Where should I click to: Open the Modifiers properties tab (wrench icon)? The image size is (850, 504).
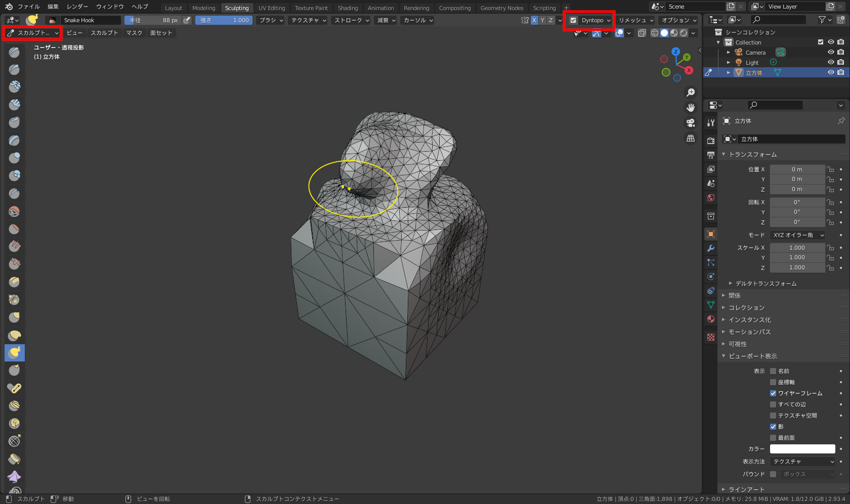pos(711,248)
